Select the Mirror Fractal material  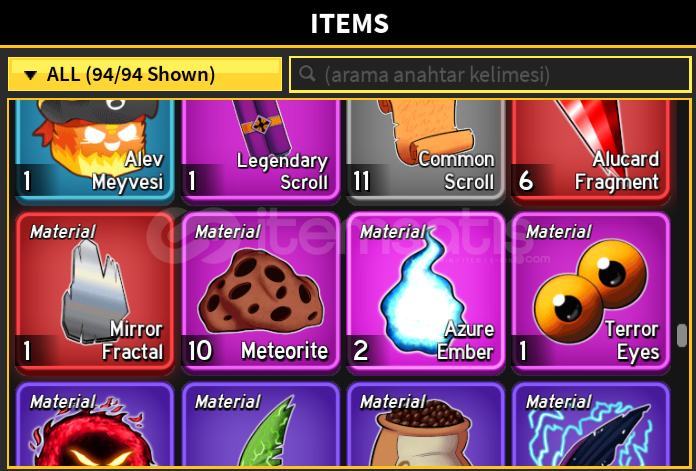tap(95, 293)
